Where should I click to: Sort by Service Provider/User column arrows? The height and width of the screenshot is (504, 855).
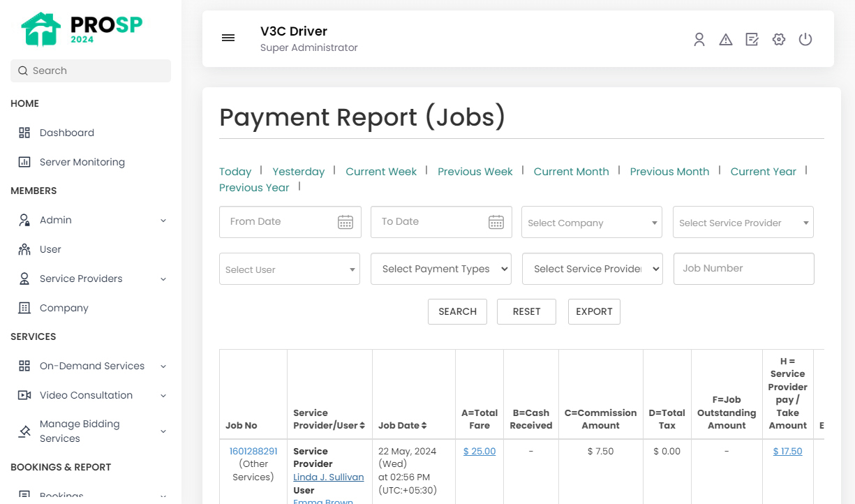(363, 425)
